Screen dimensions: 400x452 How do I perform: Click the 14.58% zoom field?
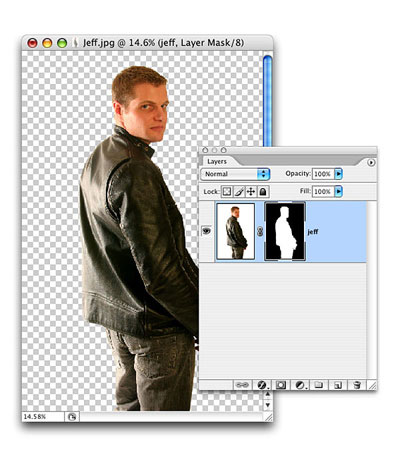coord(42,417)
